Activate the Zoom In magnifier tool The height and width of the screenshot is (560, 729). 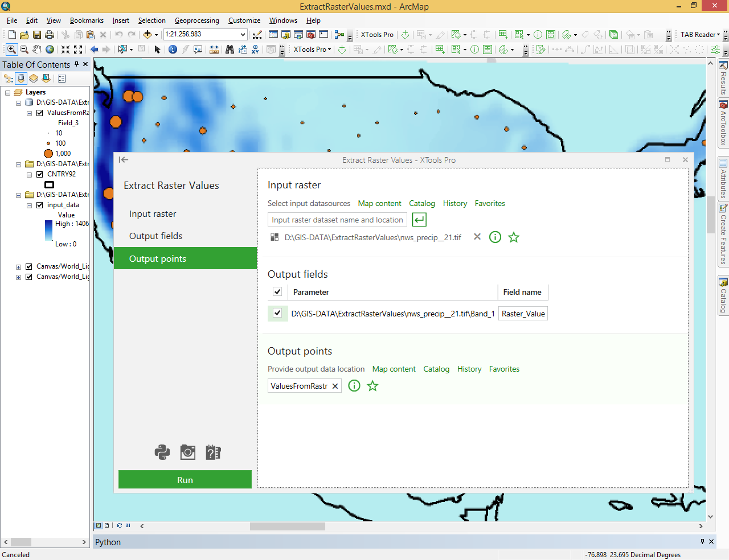(x=11, y=50)
